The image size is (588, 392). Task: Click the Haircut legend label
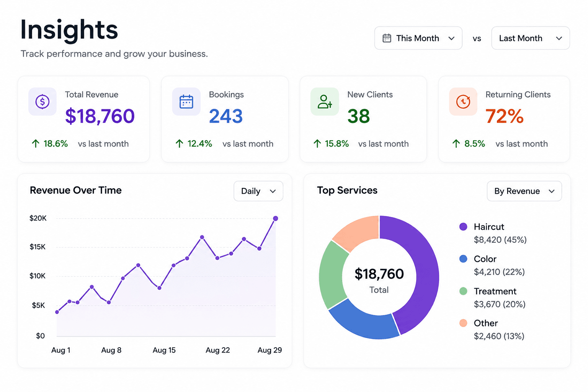[x=489, y=227]
